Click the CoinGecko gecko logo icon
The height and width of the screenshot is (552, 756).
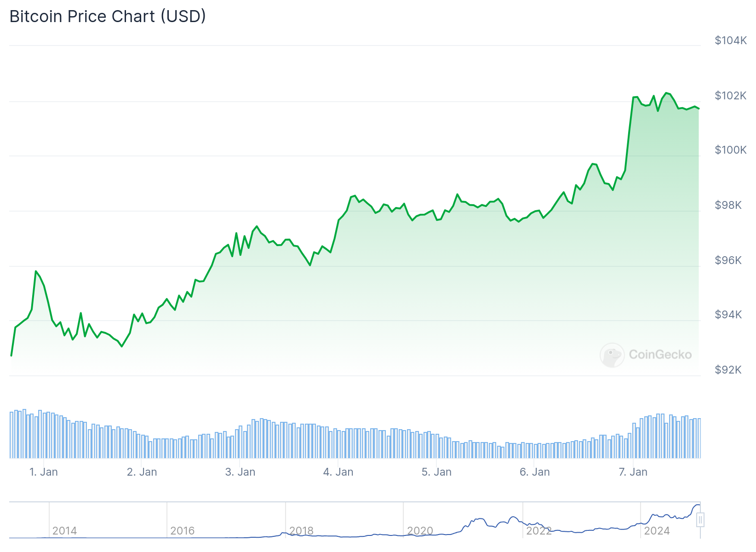(612, 355)
